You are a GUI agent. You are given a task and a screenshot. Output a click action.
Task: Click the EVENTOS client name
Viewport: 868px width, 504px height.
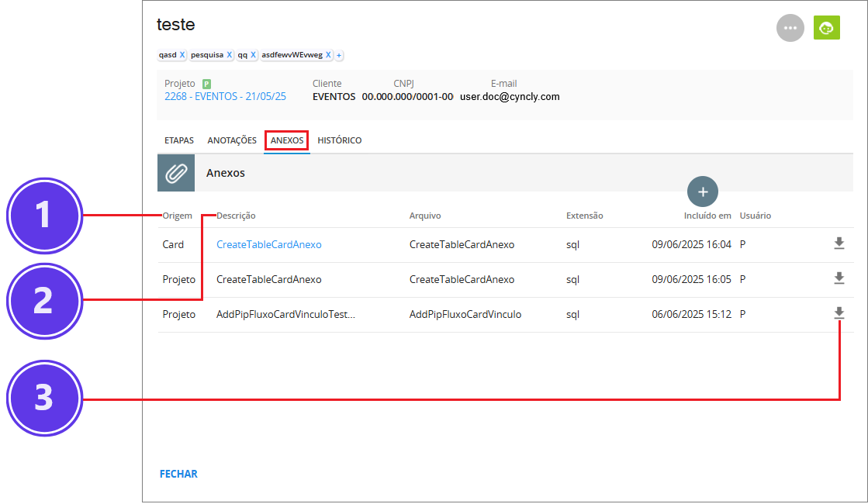(x=334, y=96)
